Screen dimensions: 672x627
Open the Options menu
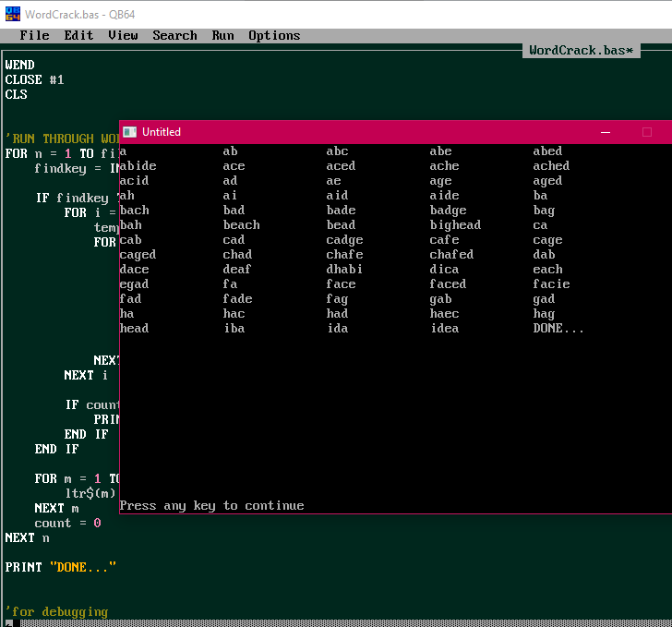(274, 35)
